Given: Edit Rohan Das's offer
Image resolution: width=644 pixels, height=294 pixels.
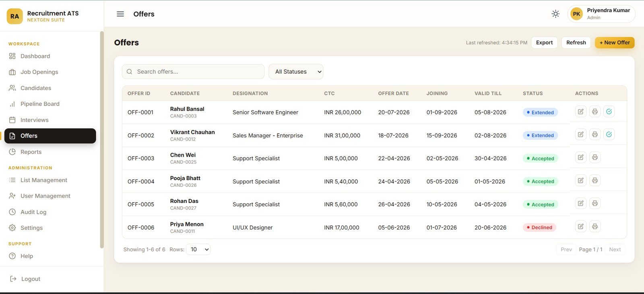Looking at the screenshot, I should (580, 203).
